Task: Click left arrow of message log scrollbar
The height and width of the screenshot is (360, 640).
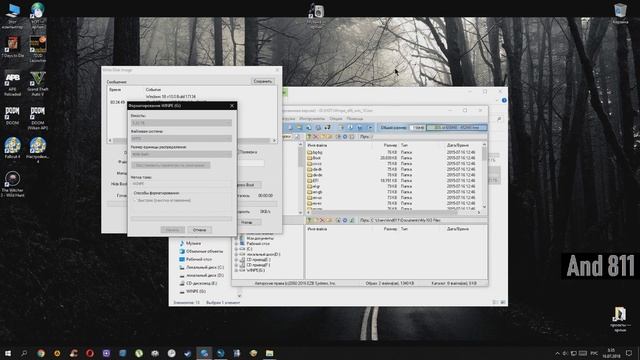Action: tap(110, 140)
